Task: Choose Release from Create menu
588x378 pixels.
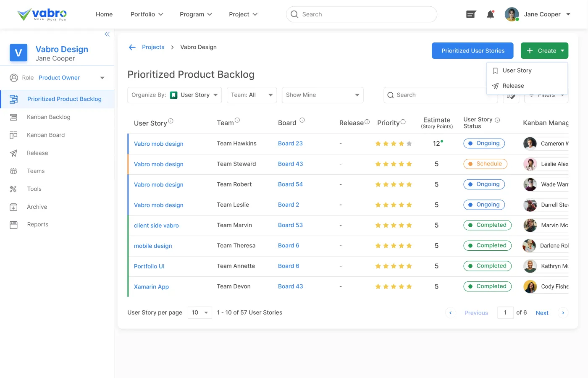Action: [513, 86]
